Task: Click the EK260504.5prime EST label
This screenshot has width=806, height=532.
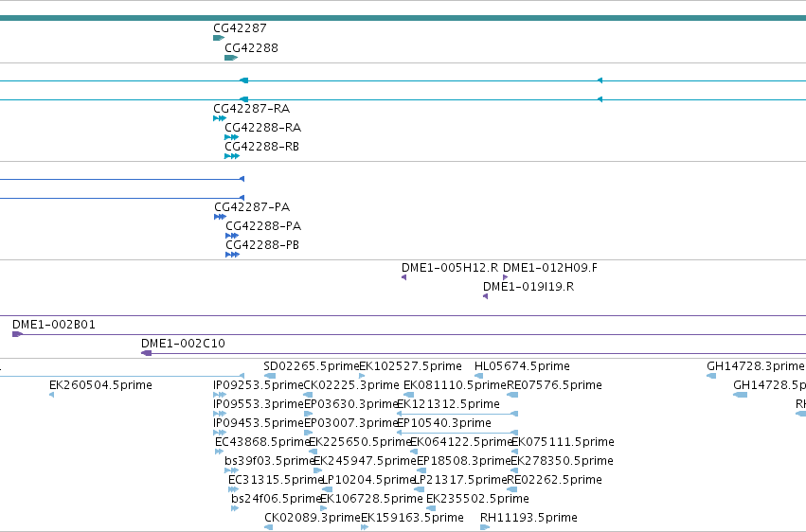Action: (100, 385)
